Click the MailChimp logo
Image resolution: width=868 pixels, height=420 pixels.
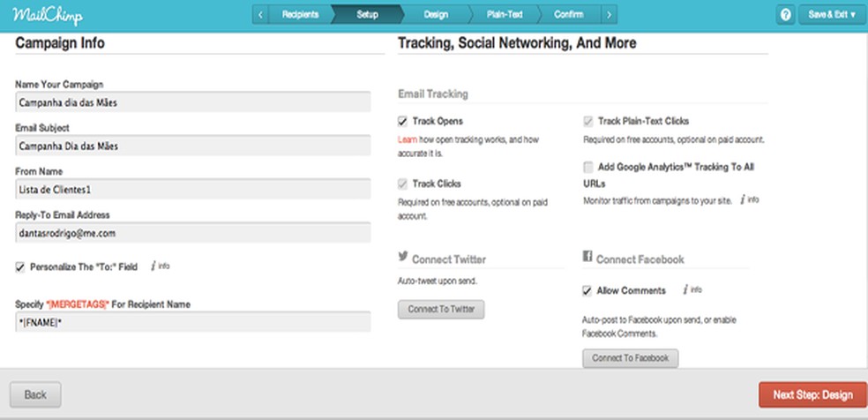click(36, 15)
